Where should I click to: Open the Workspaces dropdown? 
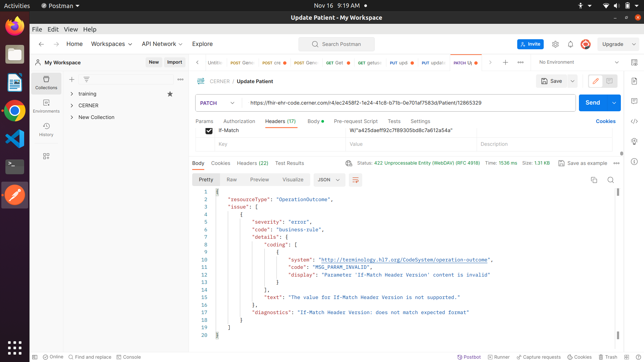pos(112,44)
